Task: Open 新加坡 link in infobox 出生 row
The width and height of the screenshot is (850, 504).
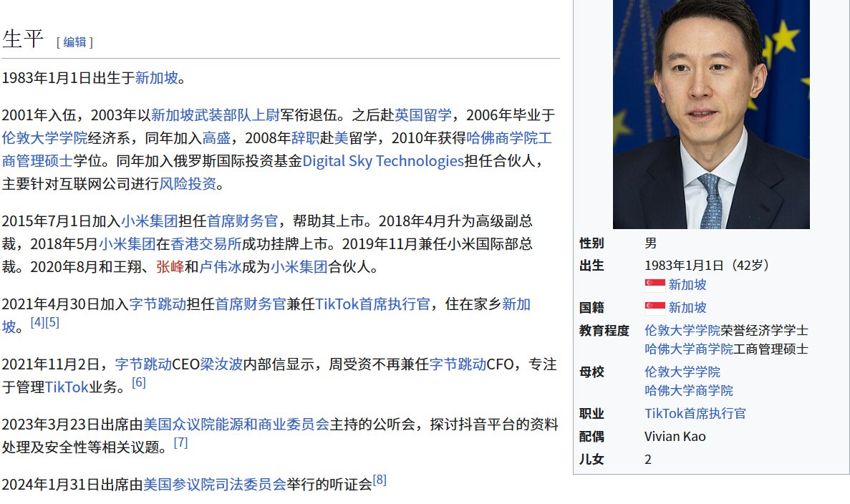Action: pyautogui.click(x=687, y=285)
